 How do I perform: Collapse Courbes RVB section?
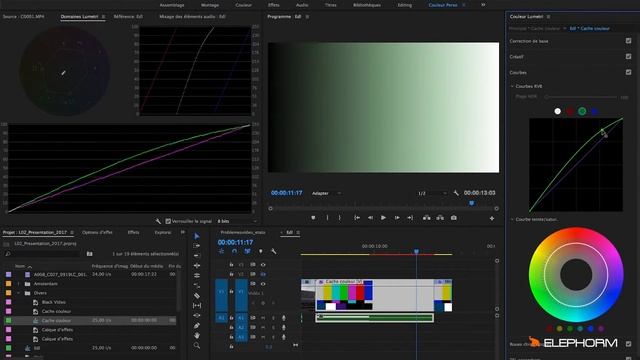click(512, 87)
